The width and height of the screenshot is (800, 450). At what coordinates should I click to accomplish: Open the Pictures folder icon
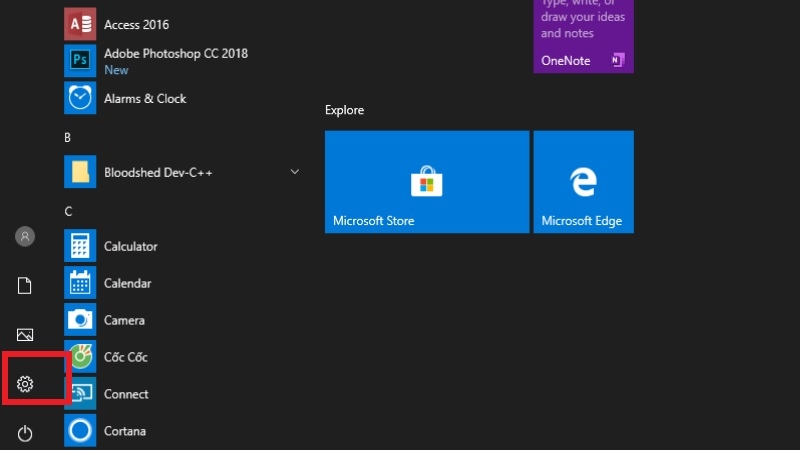click(x=24, y=335)
